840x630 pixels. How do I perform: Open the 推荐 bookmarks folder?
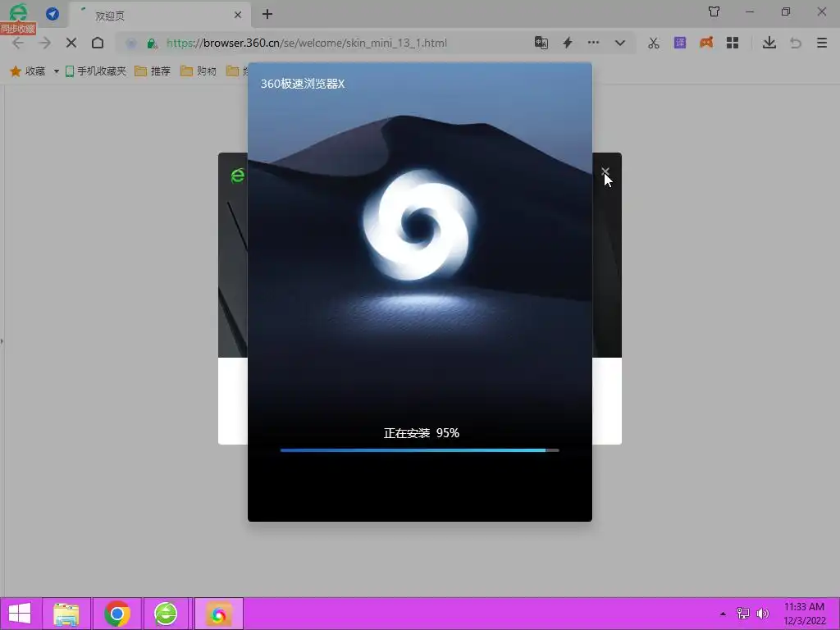pyautogui.click(x=153, y=71)
